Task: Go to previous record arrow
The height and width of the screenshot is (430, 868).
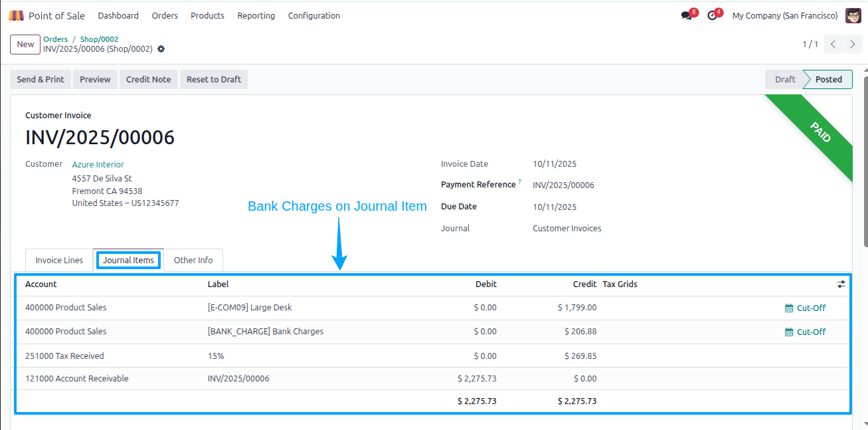Action: click(833, 45)
